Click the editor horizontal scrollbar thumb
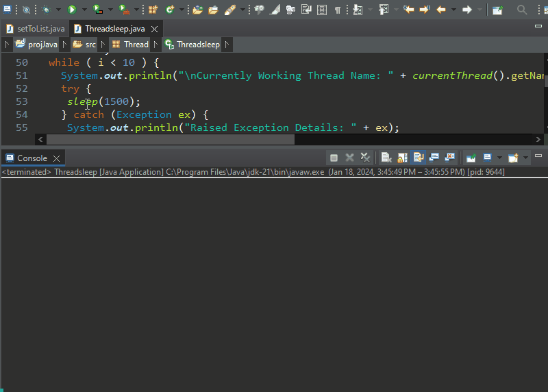The image size is (548, 392). (171, 139)
